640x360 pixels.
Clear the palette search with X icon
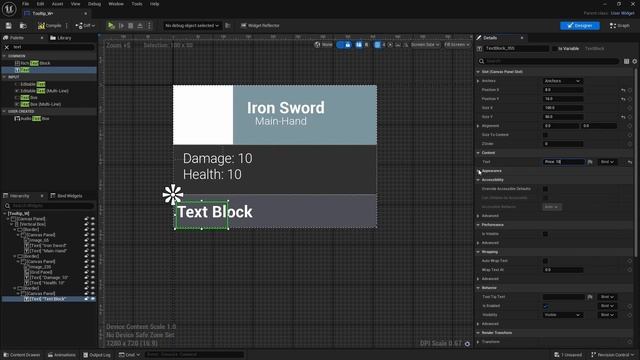(7, 47)
